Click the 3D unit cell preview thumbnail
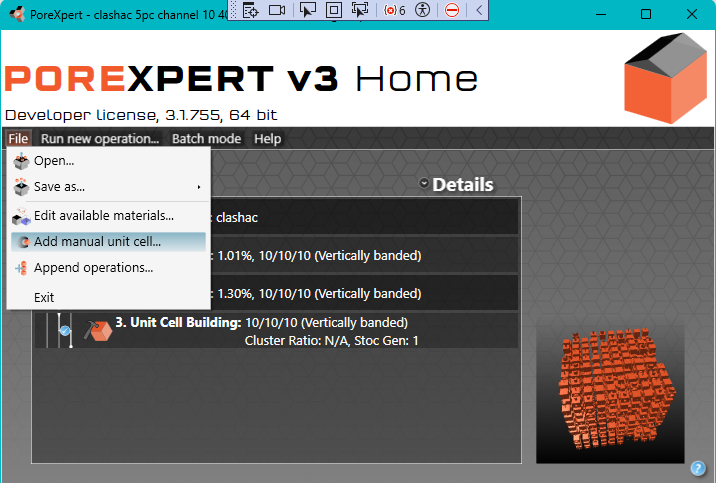 (610, 391)
